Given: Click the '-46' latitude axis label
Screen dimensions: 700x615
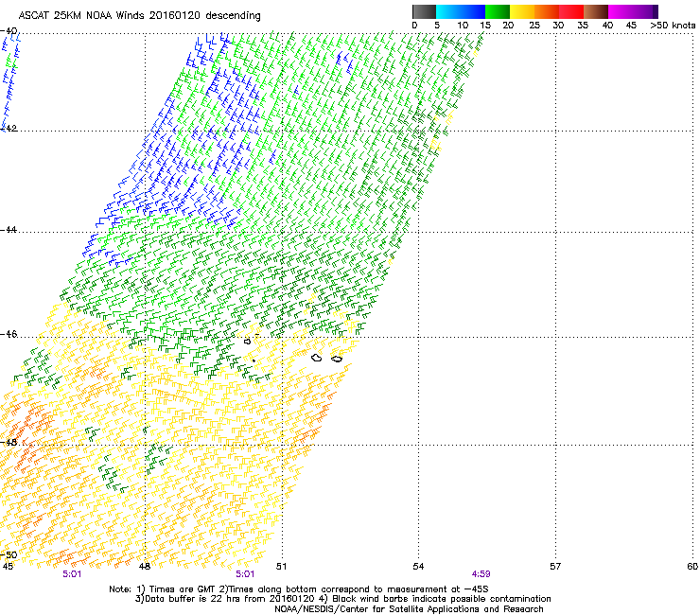Looking at the screenshot, I should (x=9, y=335).
